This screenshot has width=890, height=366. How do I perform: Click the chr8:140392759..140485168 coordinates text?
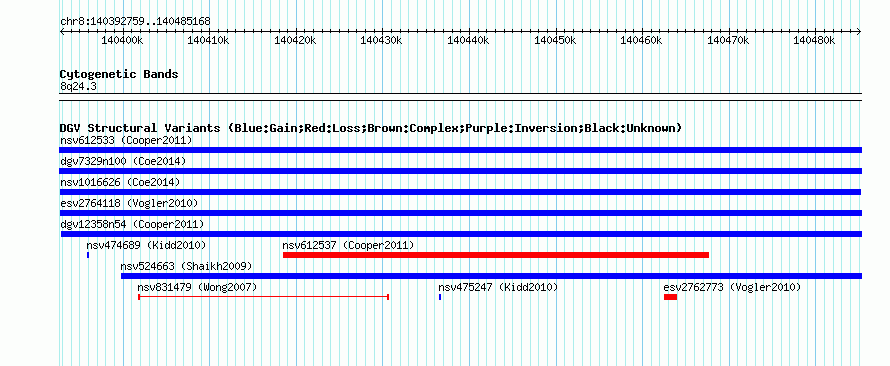135,21
